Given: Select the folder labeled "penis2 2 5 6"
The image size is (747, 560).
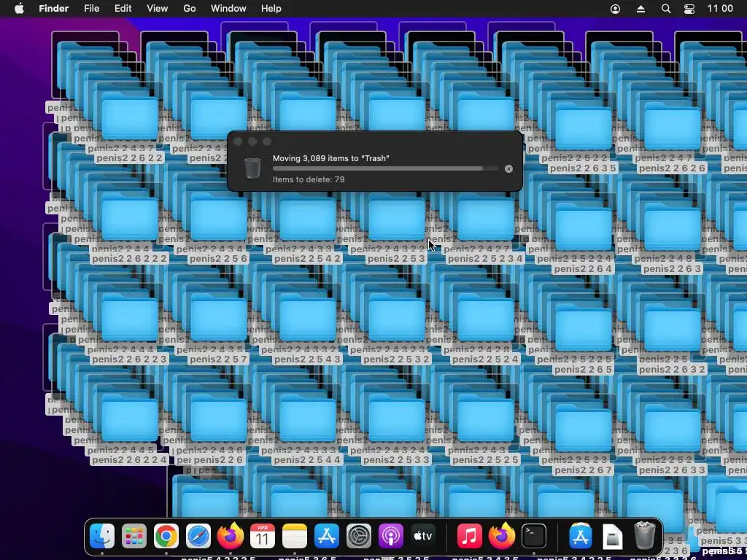Looking at the screenshot, I should pyautogui.click(x=218, y=220).
